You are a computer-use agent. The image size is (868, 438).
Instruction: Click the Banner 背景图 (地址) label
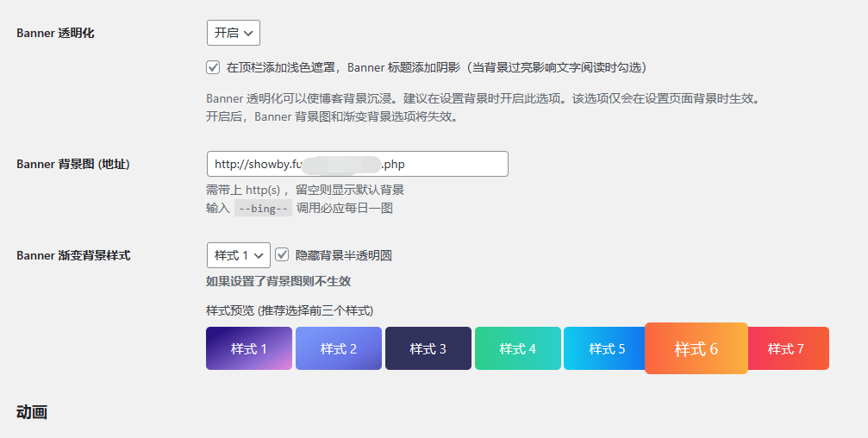[x=73, y=164]
